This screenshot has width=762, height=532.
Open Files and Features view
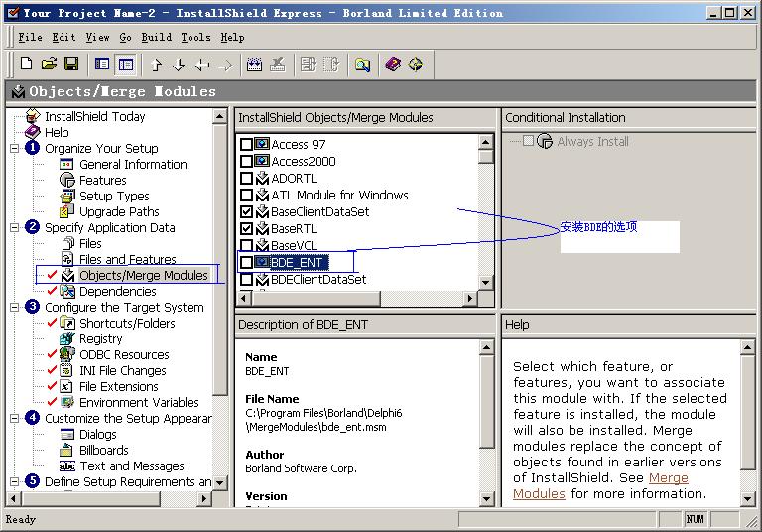127,259
